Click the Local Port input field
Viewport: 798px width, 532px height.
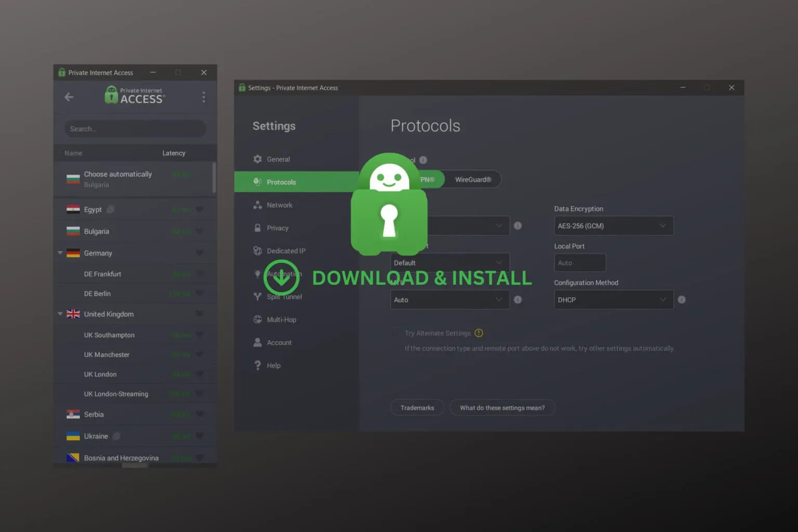(x=580, y=263)
